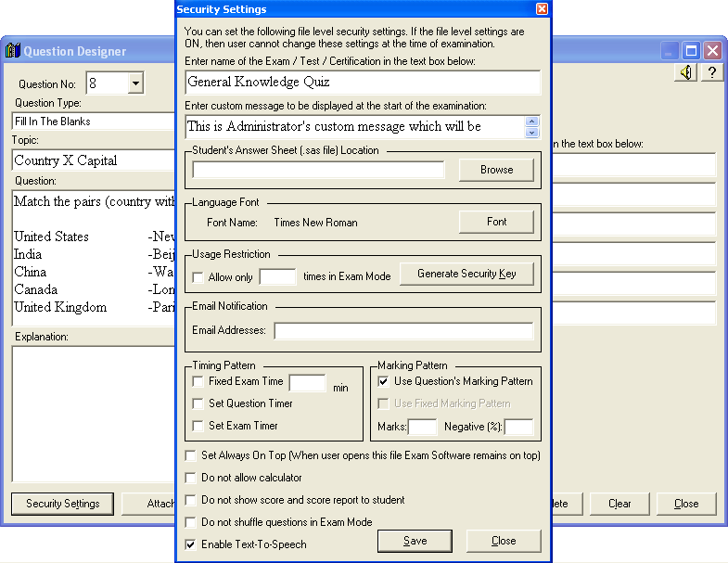This screenshot has height=563, width=728.
Task: Check the Set Question Timer option
Action: tap(198, 403)
